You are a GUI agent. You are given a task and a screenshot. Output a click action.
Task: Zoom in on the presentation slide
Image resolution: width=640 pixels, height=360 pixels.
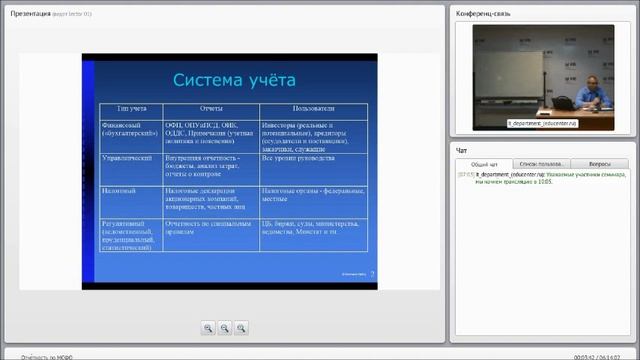tap(208, 328)
